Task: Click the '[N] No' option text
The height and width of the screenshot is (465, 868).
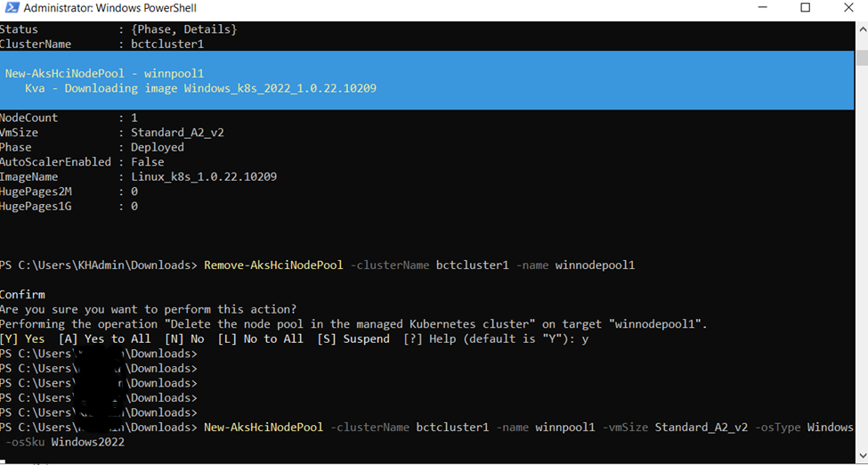Action: click(183, 339)
